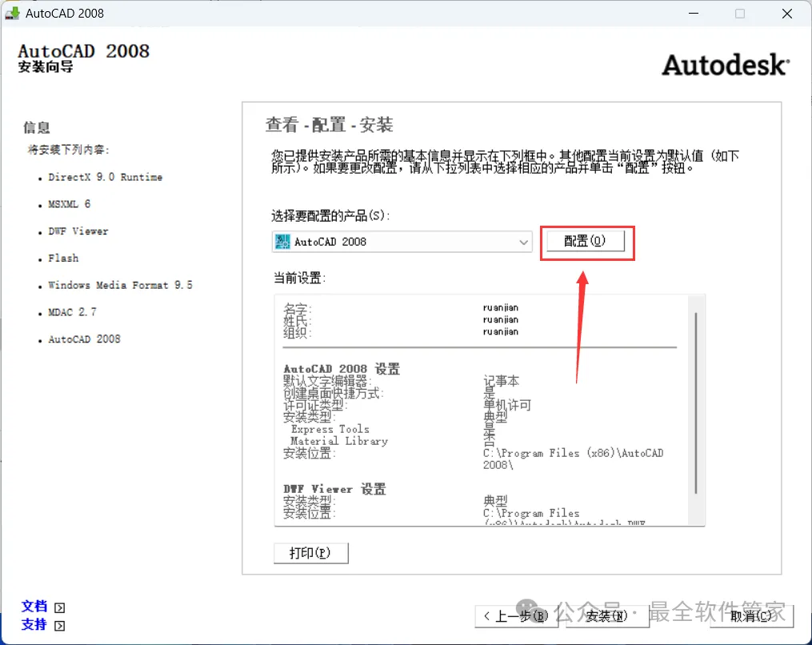Click the dropdown arrow of product combo box
This screenshot has height=645, width=812.
(523, 242)
